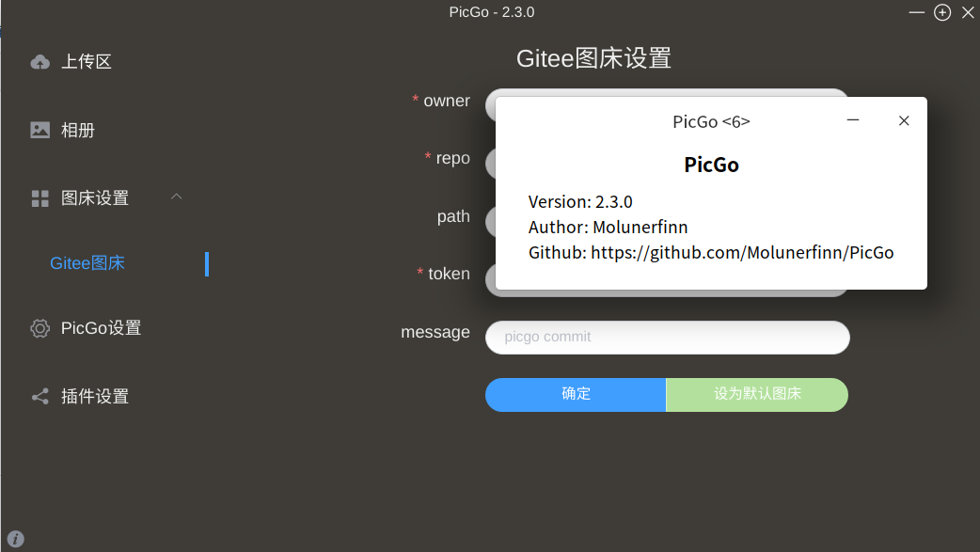This screenshot has width=980, height=552.
Task: Click the grid icon for 图床设置
Action: pyautogui.click(x=40, y=198)
